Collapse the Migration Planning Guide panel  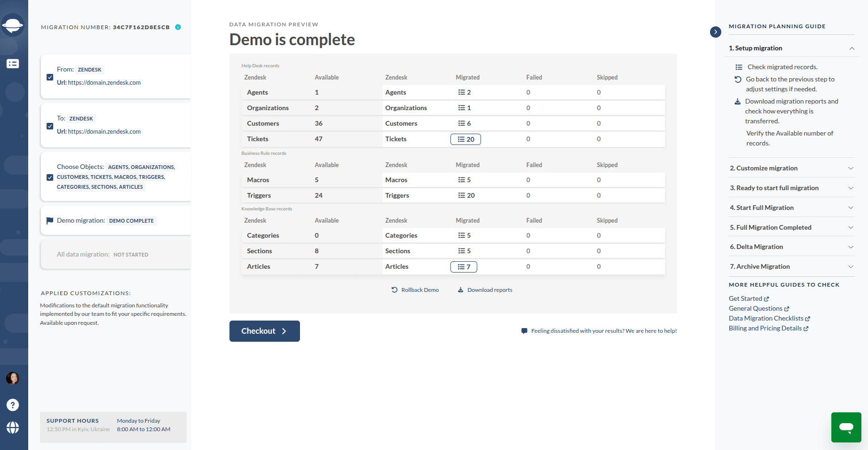coord(715,32)
